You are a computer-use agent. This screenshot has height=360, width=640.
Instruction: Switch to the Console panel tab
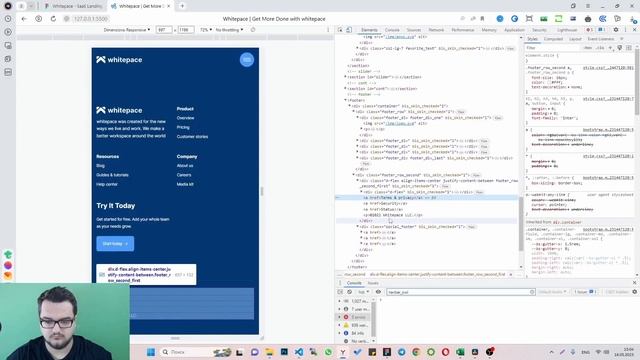(x=392, y=30)
